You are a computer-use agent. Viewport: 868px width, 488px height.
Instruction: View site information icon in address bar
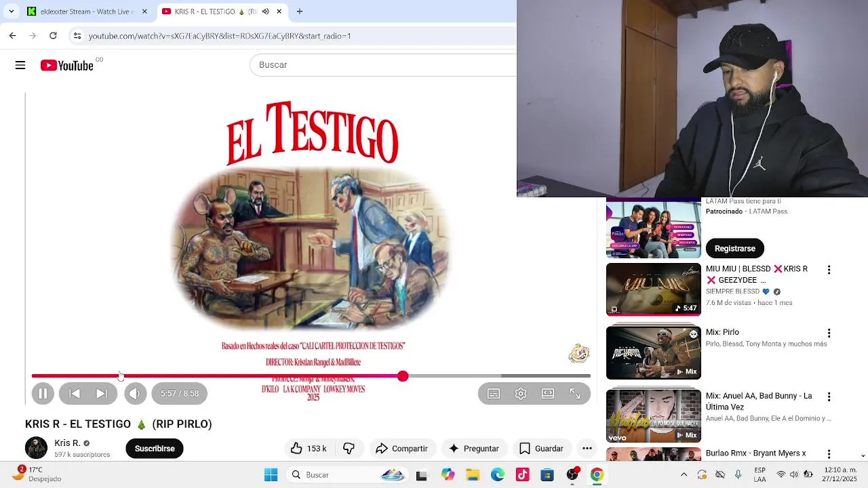point(77,36)
